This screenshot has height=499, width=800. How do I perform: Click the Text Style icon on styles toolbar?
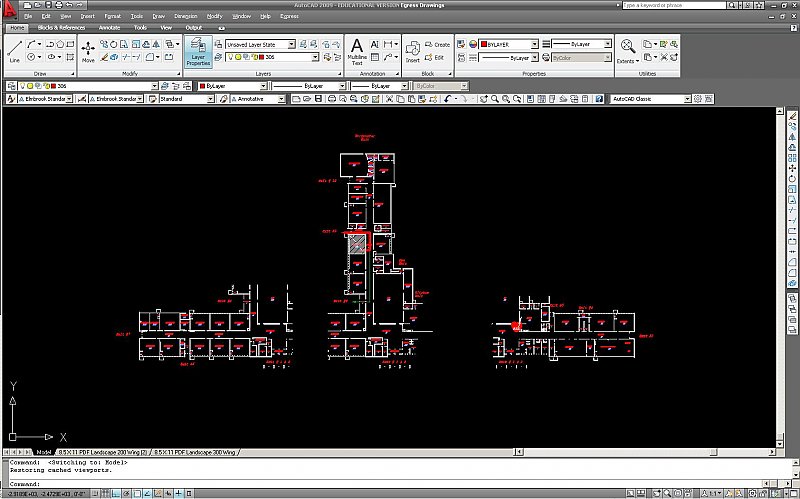11,98
